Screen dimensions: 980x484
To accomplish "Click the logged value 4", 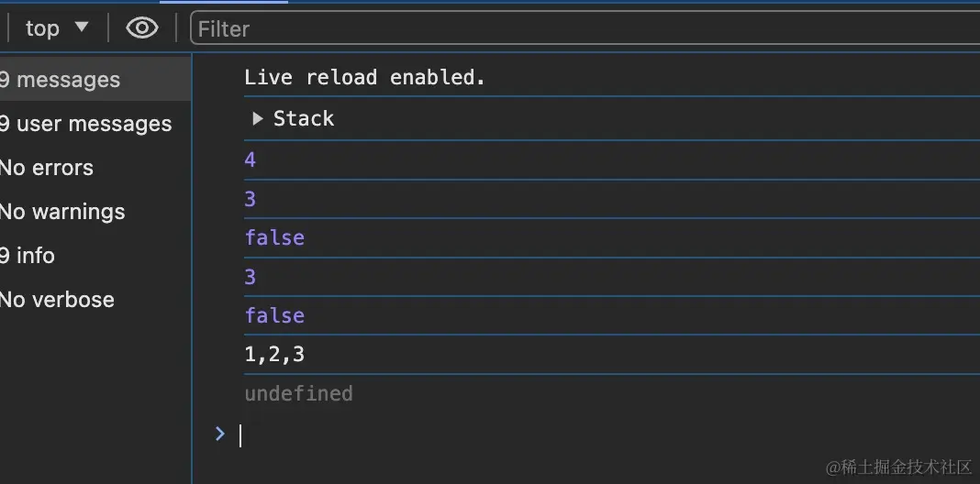I will click(x=251, y=160).
